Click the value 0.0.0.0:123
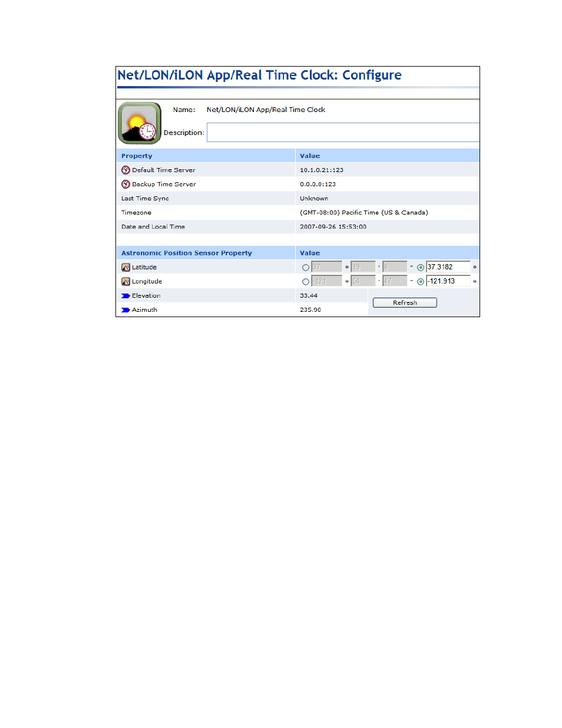This screenshot has height=728, width=562. pos(318,185)
